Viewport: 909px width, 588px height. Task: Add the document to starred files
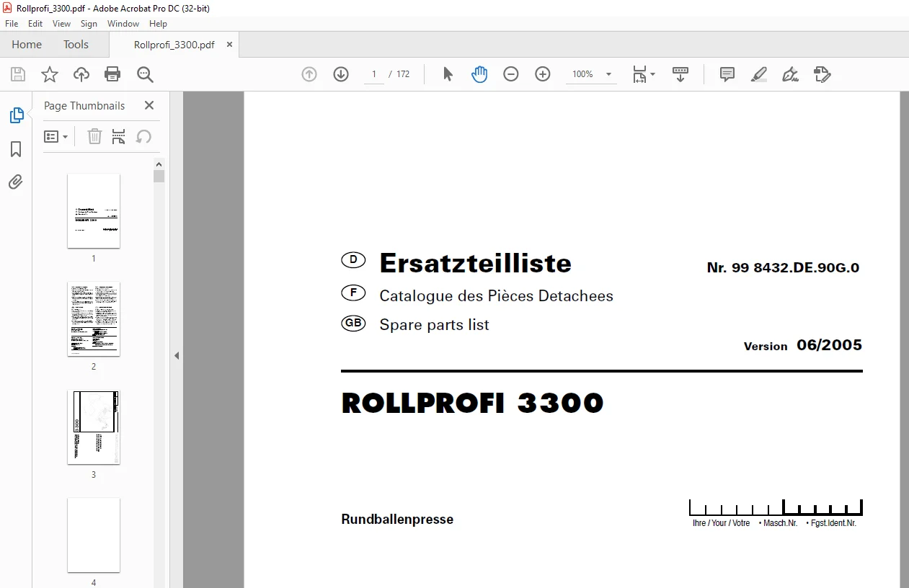(49, 74)
